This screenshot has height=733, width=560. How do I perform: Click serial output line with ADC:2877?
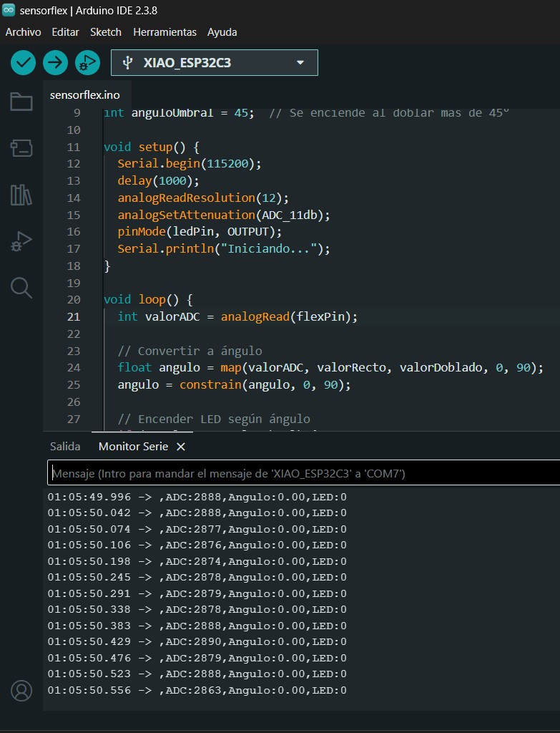[x=197, y=529]
